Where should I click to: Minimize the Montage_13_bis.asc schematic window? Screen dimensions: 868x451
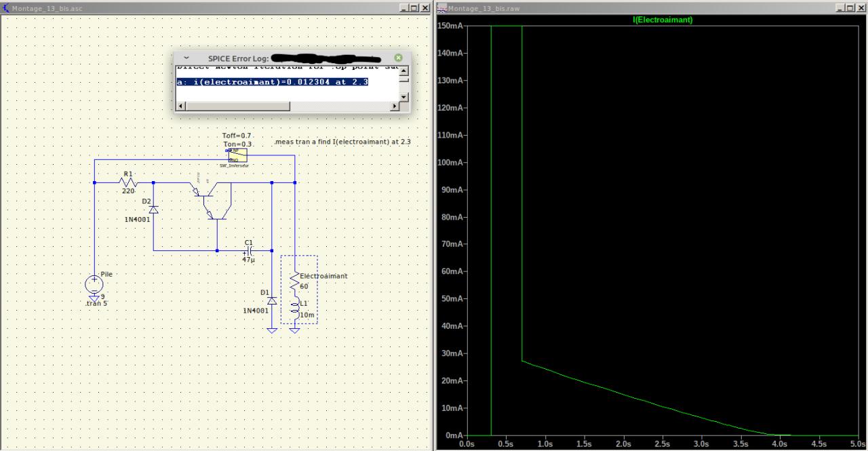coord(404,8)
